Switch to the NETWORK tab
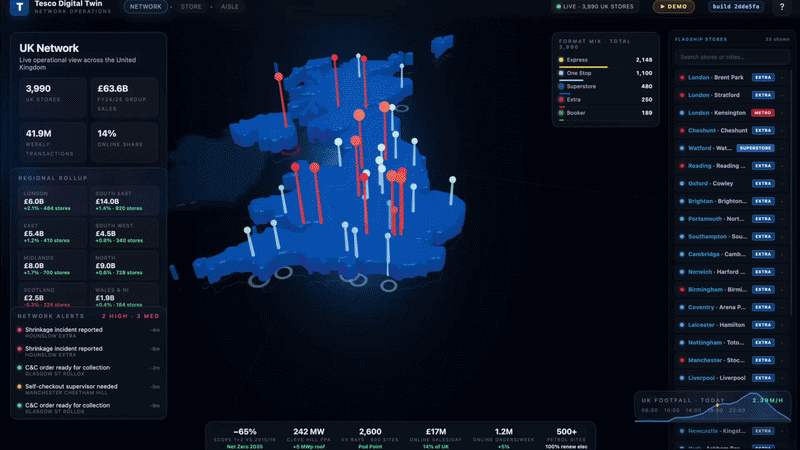 145,7
